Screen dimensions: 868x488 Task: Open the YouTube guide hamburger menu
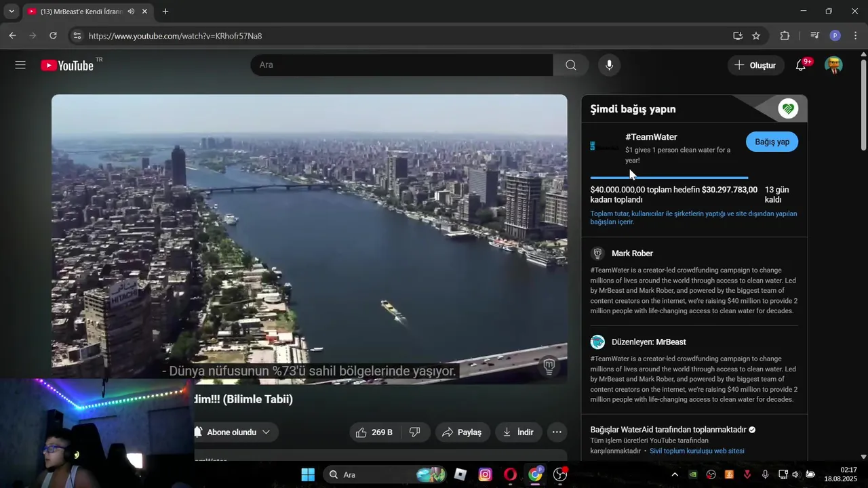20,65
